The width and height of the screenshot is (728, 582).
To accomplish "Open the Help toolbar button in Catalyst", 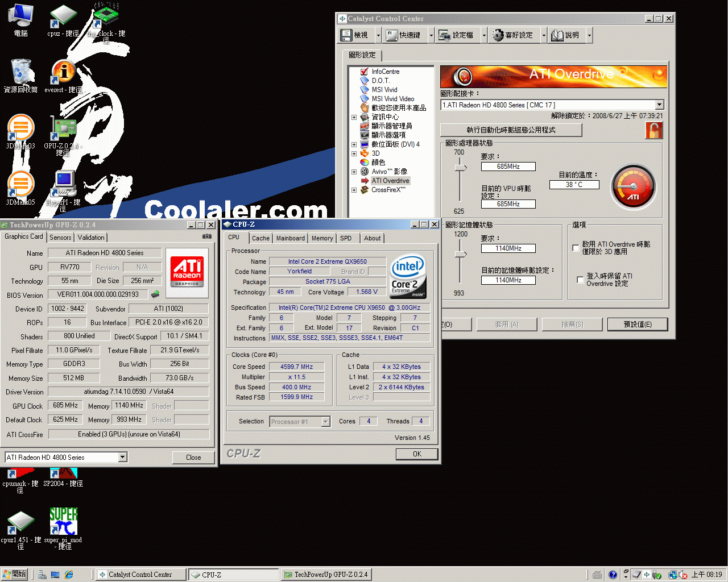I will coord(566,35).
